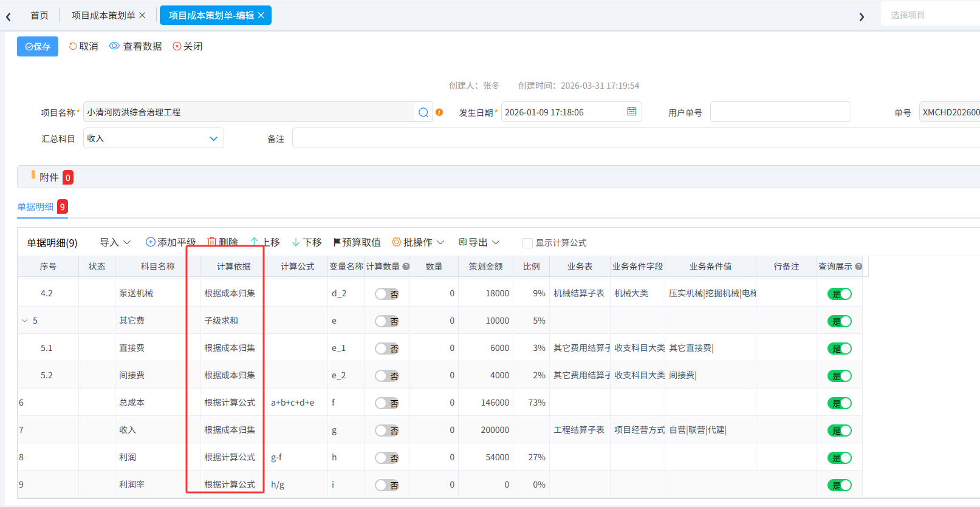This screenshot has height=507, width=980.
Task: Turn off 查询展示 switch for 其它费 row
Action: point(840,321)
